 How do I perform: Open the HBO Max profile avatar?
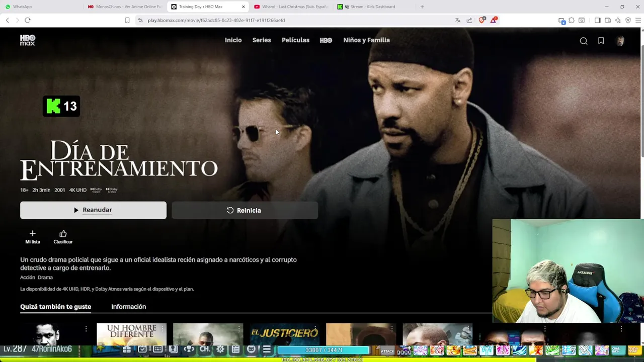pos(620,41)
